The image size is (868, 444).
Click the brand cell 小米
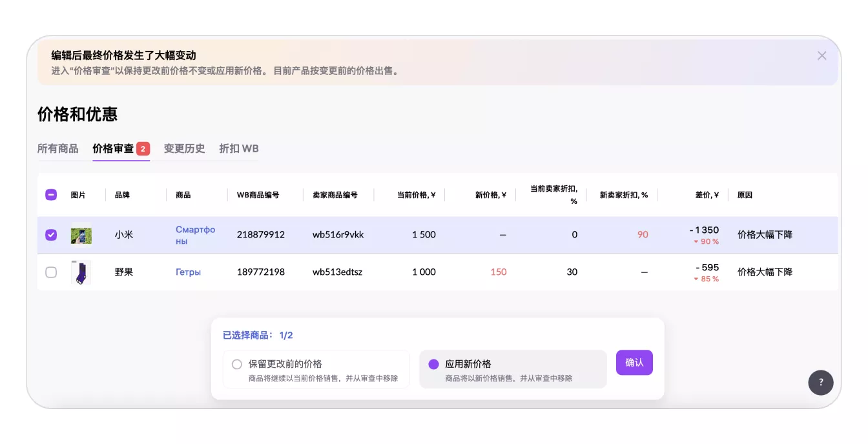(124, 235)
